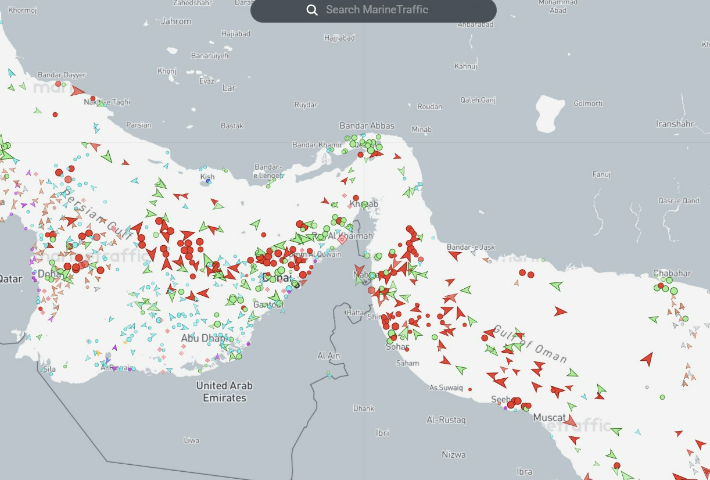The height and width of the screenshot is (480, 710).
Task: Click the pink diamond marker near Ras Al Khaimah
Action: 341,239
